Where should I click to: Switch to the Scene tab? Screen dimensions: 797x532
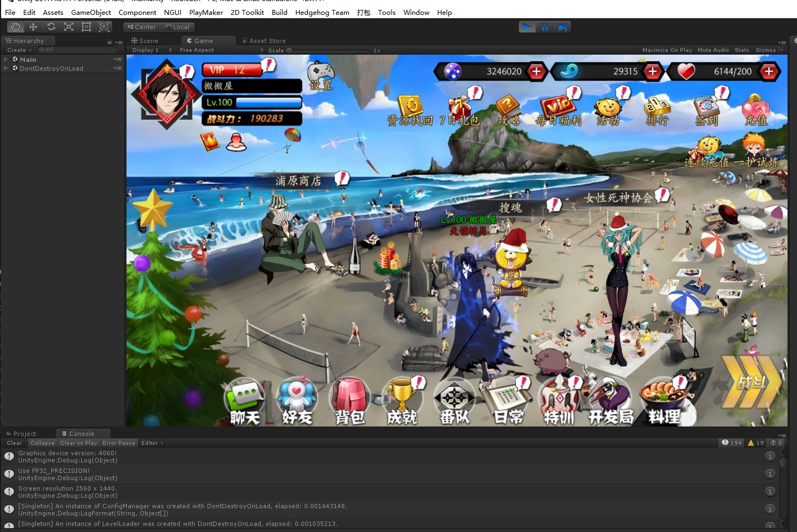coord(145,41)
